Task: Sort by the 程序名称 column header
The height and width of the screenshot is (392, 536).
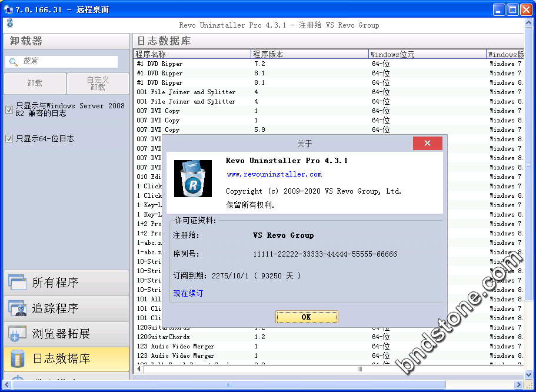Action: tap(192, 54)
